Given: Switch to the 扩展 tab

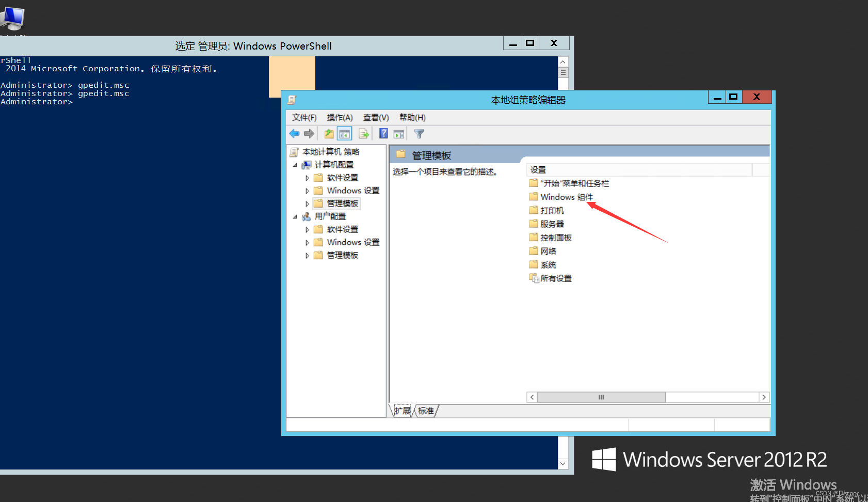Looking at the screenshot, I should [403, 411].
